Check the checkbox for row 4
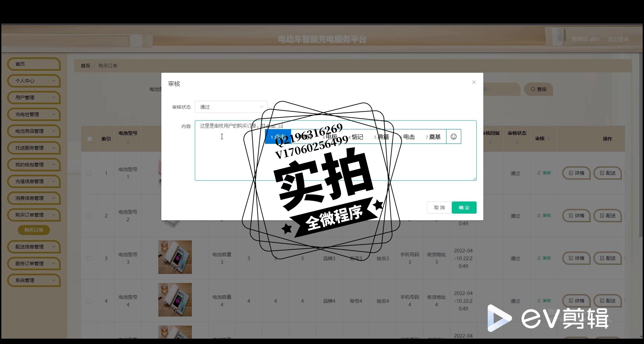644x344 pixels. tap(89, 301)
